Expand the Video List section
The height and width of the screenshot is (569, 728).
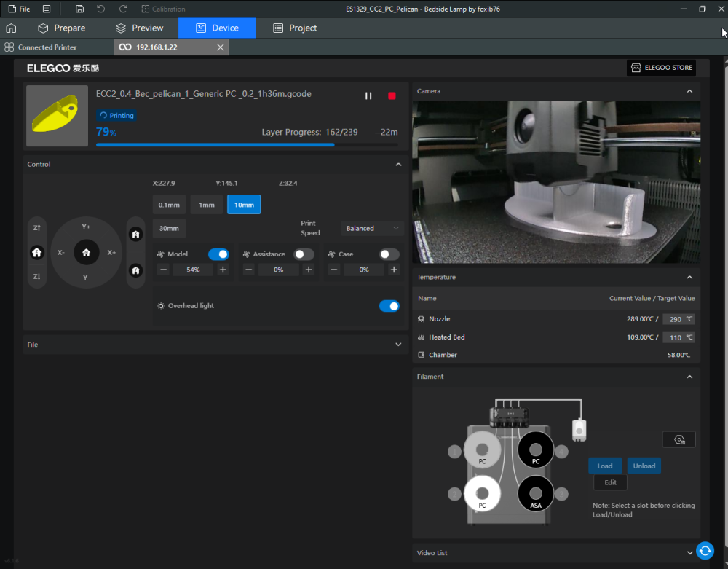click(x=689, y=553)
